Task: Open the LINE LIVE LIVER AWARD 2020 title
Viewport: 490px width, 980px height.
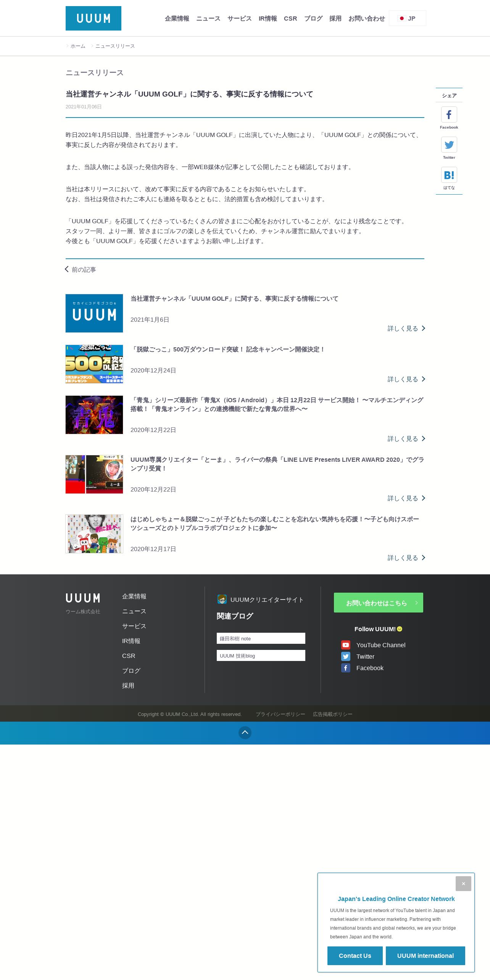Action: pyautogui.click(x=277, y=464)
